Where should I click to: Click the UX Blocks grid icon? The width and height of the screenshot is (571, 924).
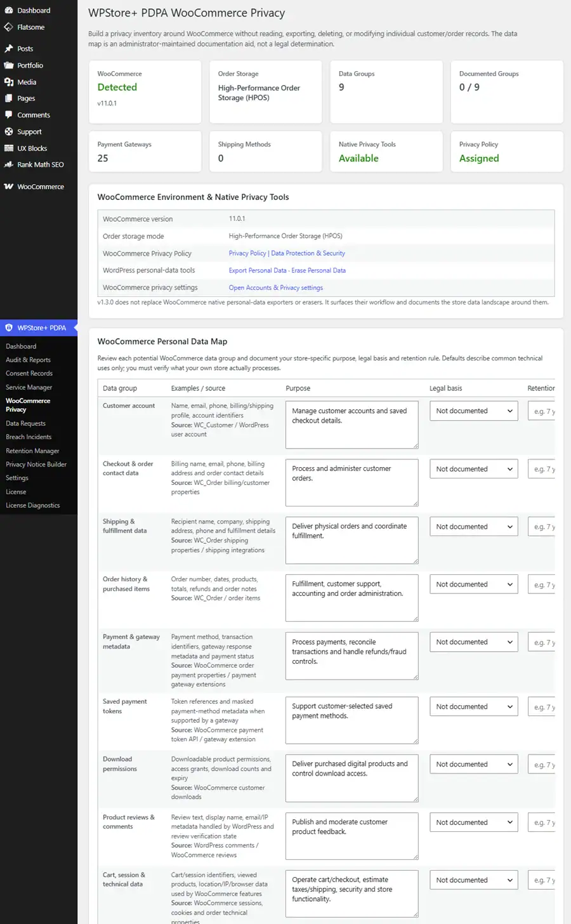click(9, 148)
